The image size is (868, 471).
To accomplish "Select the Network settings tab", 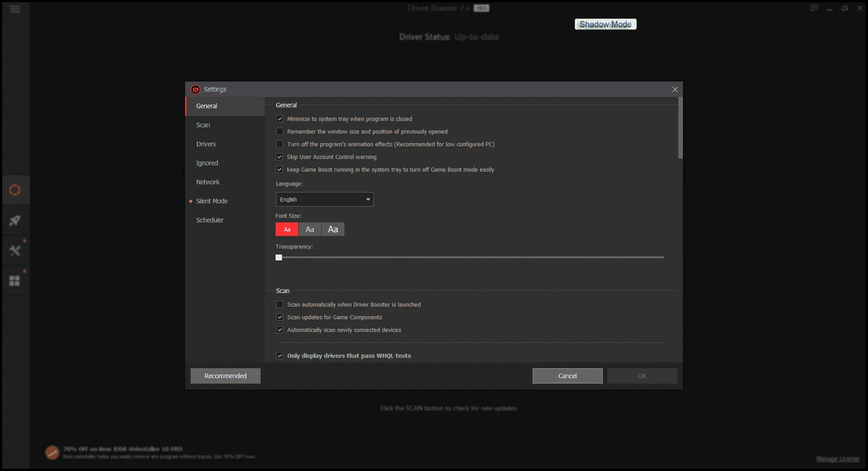I will coord(225,182).
